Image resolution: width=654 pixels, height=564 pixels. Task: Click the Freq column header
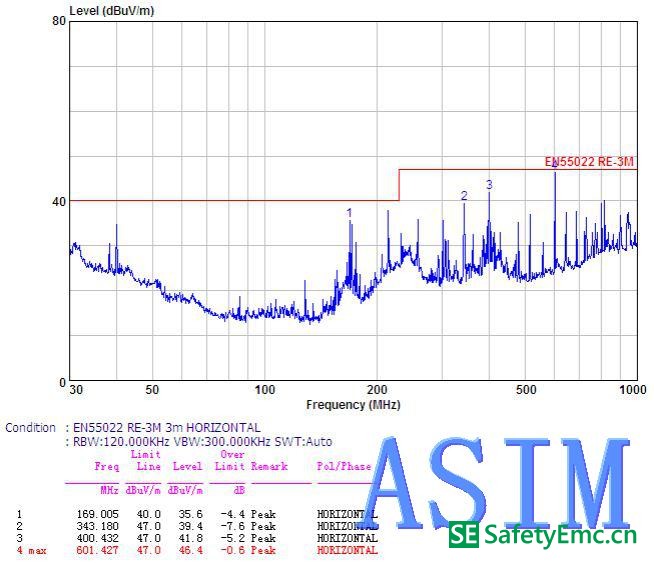[x=107, y=466]
